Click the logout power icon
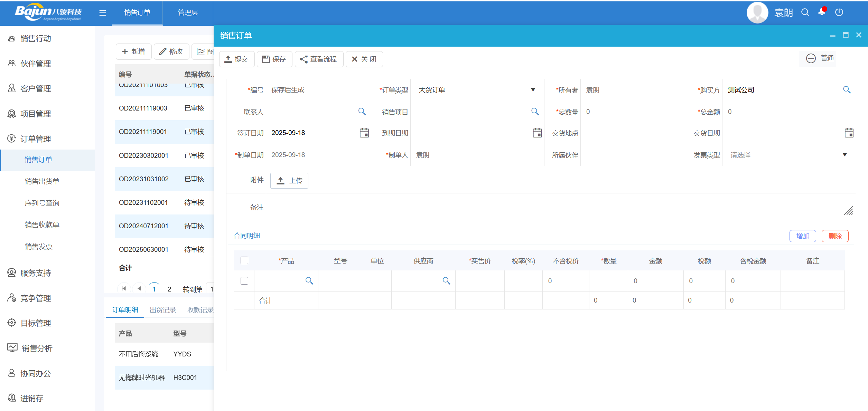Image resolution: width=868 pixels, height=411 pixels. coord(839,12)
